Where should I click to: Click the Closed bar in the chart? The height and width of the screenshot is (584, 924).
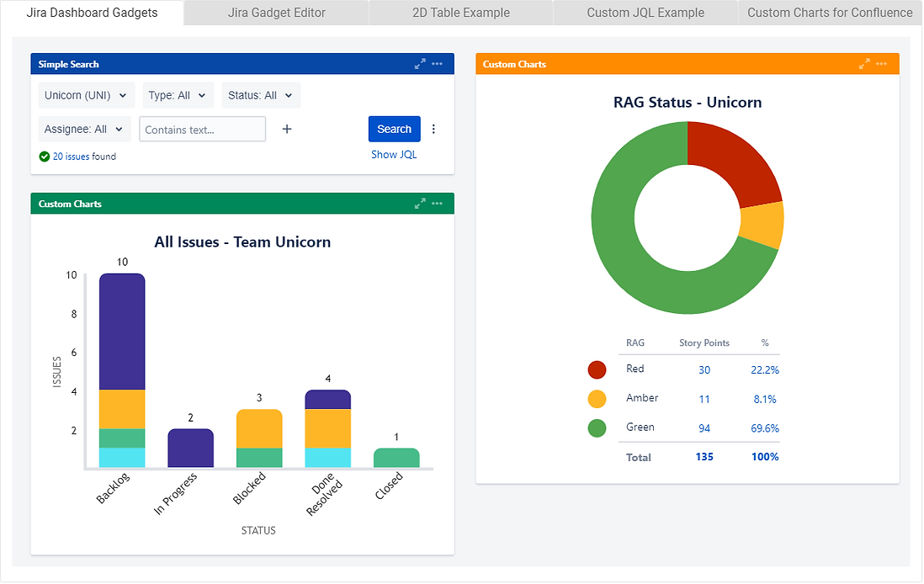point(396,458)
